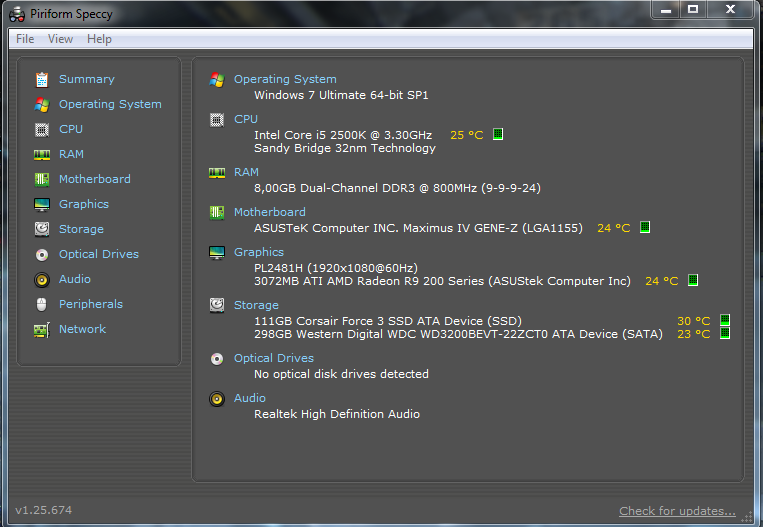Click the CPU chip icon in sidebar
This screenshot has height=527, width=763.
click(x=42, y=129)
